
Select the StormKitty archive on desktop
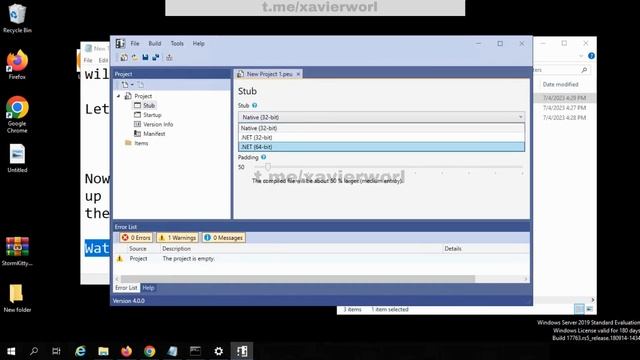tap(17, 251)
